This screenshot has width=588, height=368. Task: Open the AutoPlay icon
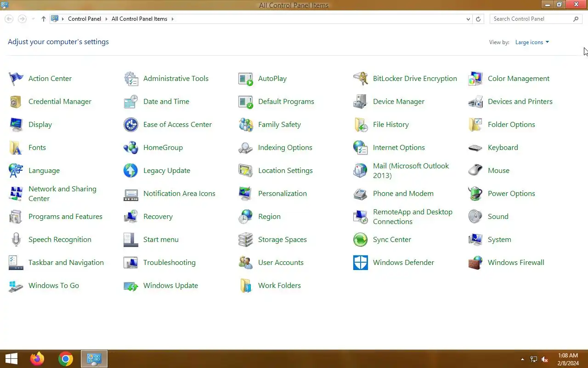click(x=246, y=79)
